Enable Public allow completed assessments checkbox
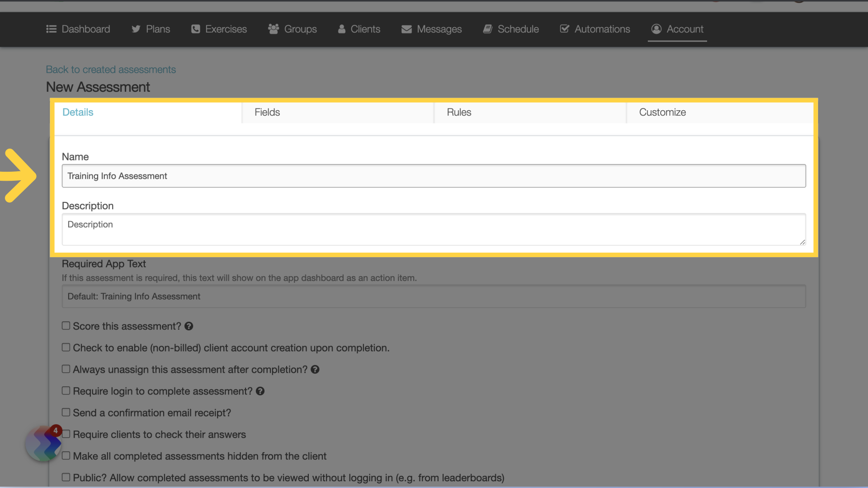The height and width of the screenshot is (488, 868). 66,477
